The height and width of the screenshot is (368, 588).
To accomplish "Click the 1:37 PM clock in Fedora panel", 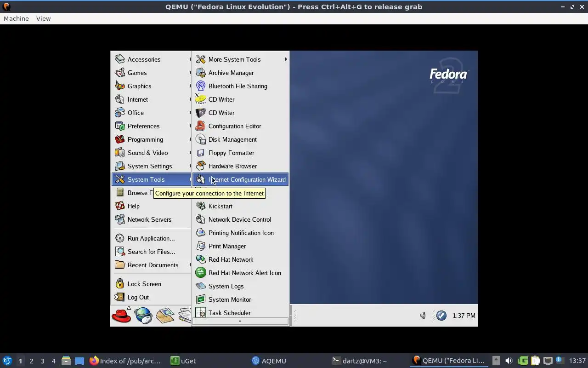I will (x=464, y=316).
